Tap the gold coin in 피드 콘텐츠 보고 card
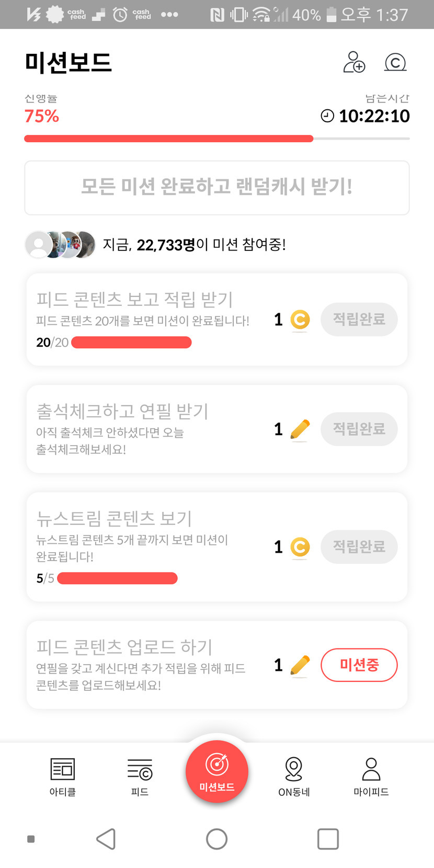 [300, 319]
